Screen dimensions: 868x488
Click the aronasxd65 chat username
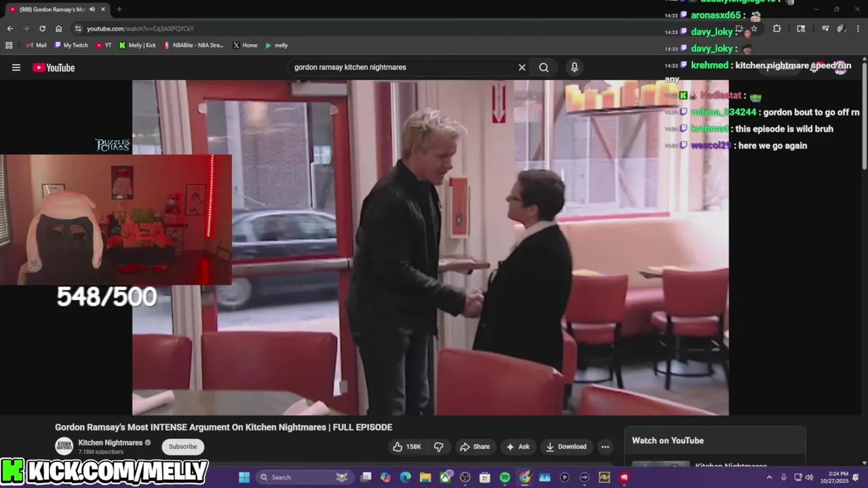[x=715, y=15]
